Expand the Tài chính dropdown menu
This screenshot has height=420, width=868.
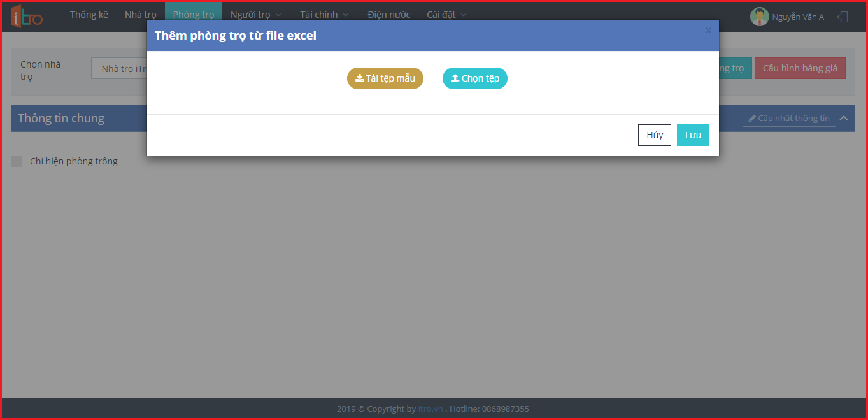click(324, 15)
